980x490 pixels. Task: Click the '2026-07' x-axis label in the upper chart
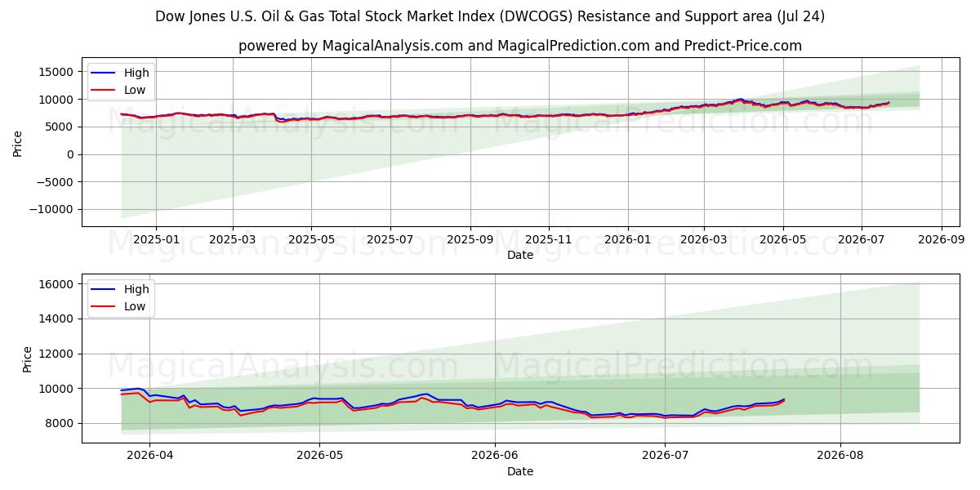pos(862,239)
